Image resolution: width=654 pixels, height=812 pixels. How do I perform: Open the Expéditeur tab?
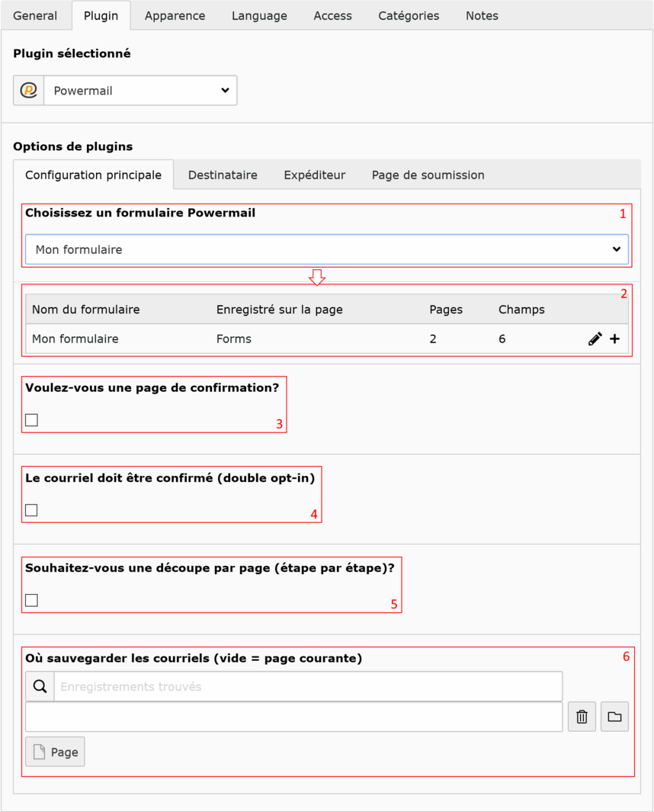[x=315, y=175]
